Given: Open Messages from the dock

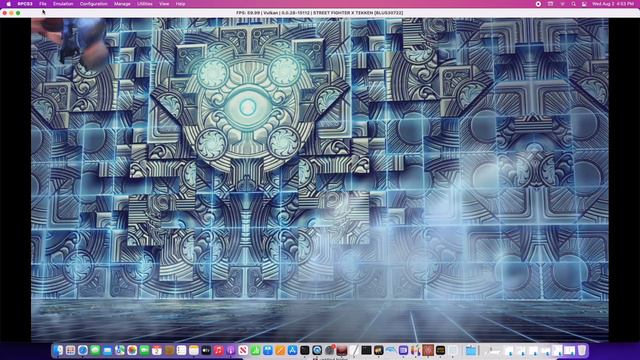Looking at the screenshot, I should pyautogui.click(x=95, y=350).
